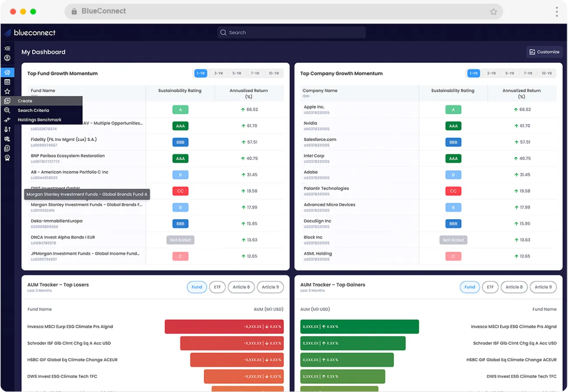Image resolution: width=568 pixels, height=392 pixels.
Task: Open the thermometer climate icon in sidebar
Action: [x=7, y=129]
